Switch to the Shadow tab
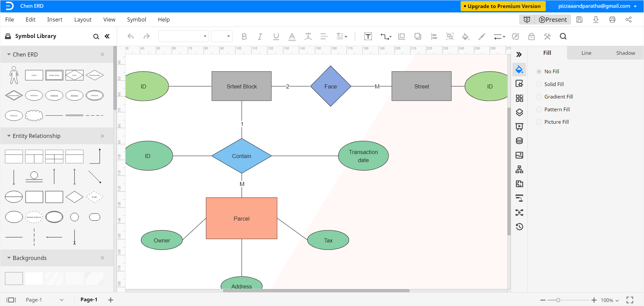The image size is (644, 306). tap(625, 53)
